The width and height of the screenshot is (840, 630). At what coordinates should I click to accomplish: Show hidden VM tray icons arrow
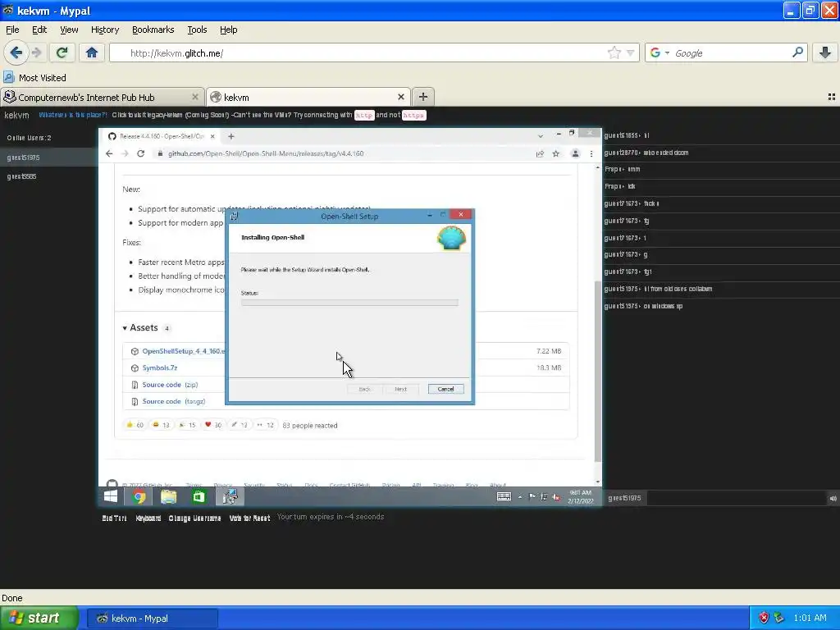click(519, 497)
